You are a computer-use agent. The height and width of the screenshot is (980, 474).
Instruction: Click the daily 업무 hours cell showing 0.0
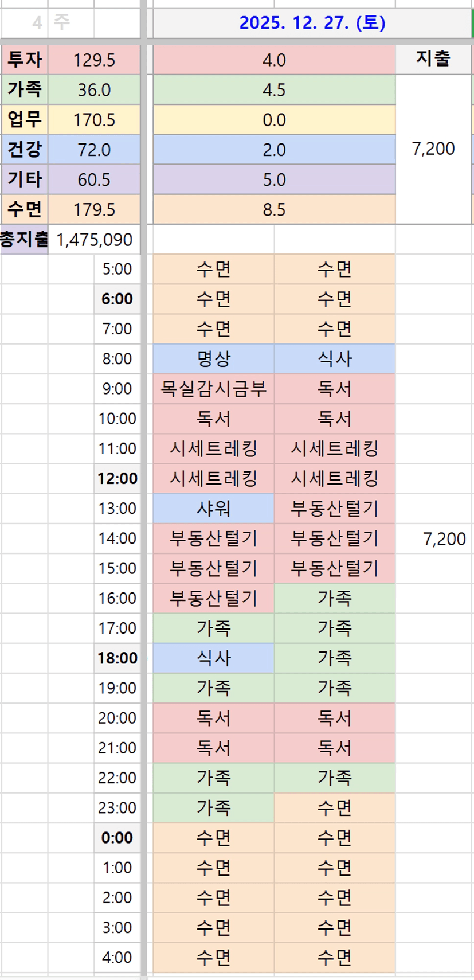[274, 120]
